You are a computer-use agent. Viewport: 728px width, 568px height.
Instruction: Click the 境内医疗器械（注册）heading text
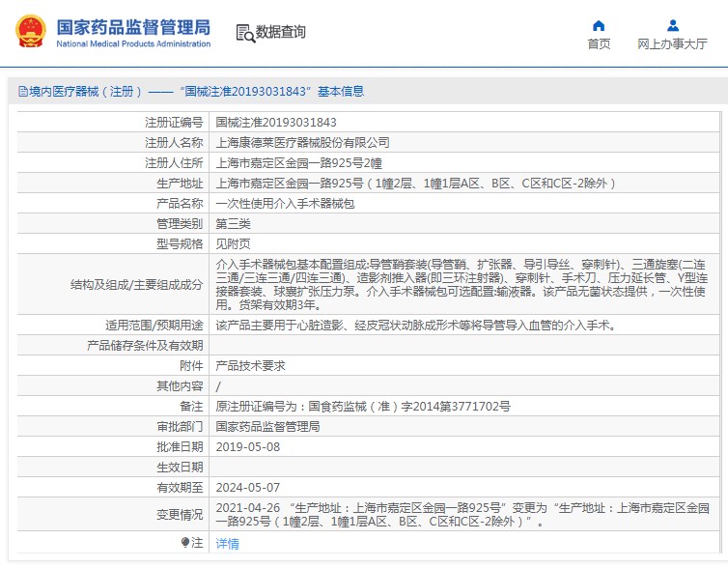tap(85, 92)
